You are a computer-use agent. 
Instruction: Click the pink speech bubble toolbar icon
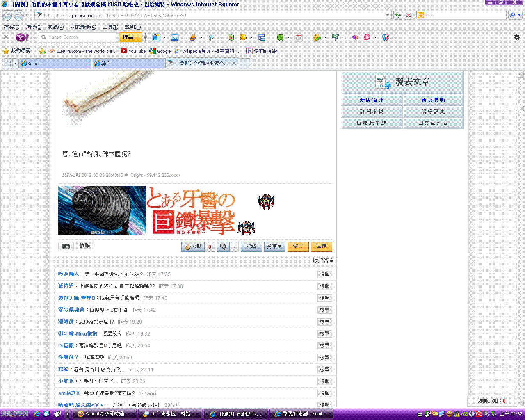(367, 37)
